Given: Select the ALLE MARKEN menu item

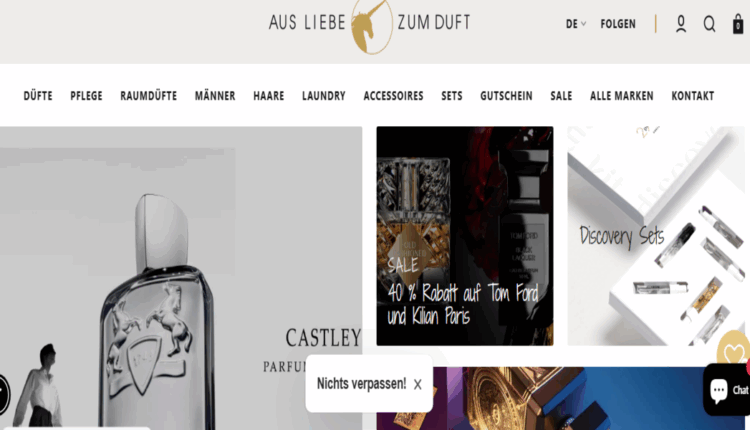Looking at the screenshot, I should pyautogui.click(x=621, y=96).
